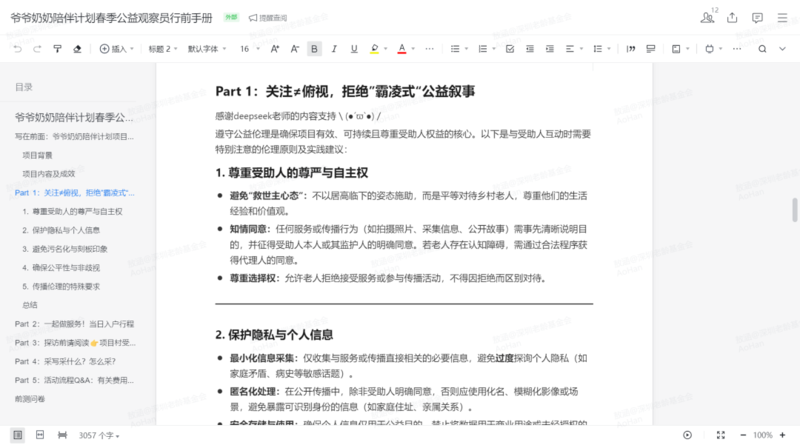Select the format painter tool
Screen dimensions: 800x445
(57, 49)
